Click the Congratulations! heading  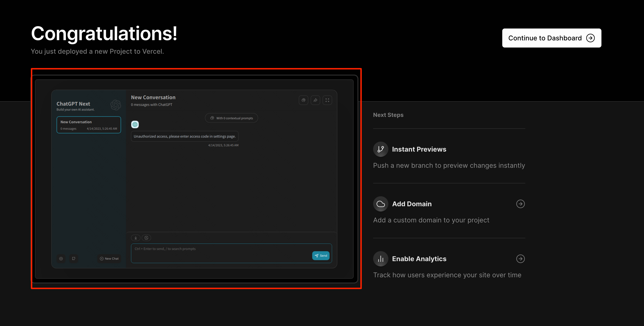104,34
